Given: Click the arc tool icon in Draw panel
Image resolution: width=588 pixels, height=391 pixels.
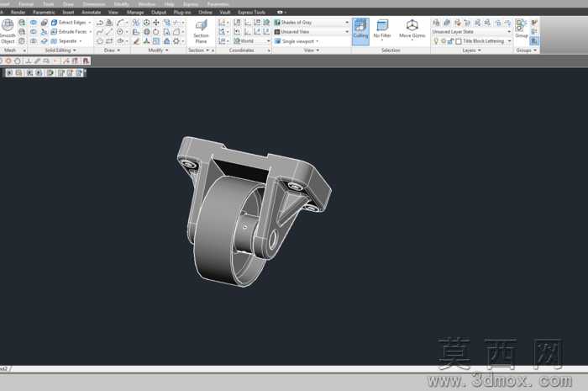Looking at the screenshot, I should (x=120, y=23).
